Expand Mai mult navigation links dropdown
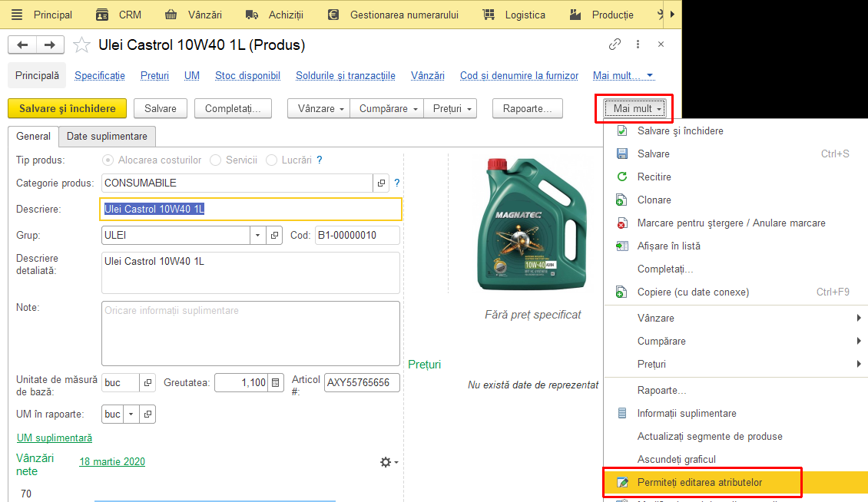This screenshot has height=502, width=868. pos(623,76)
